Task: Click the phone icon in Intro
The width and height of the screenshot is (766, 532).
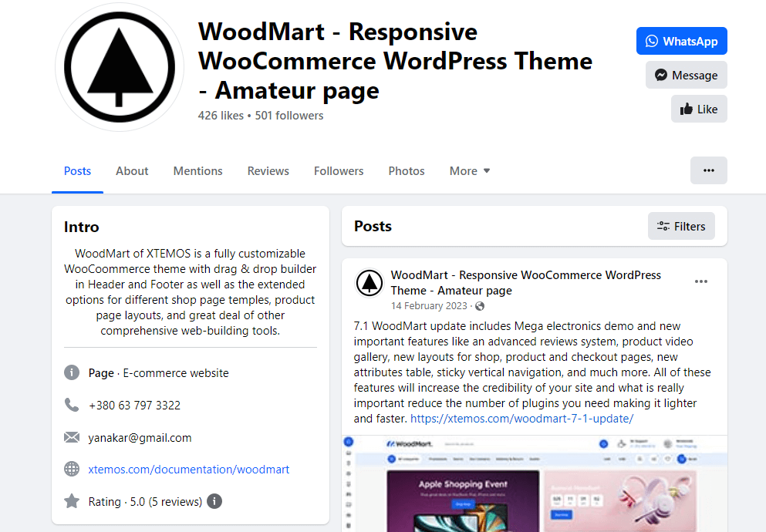Action: click(x=72, y=405)
